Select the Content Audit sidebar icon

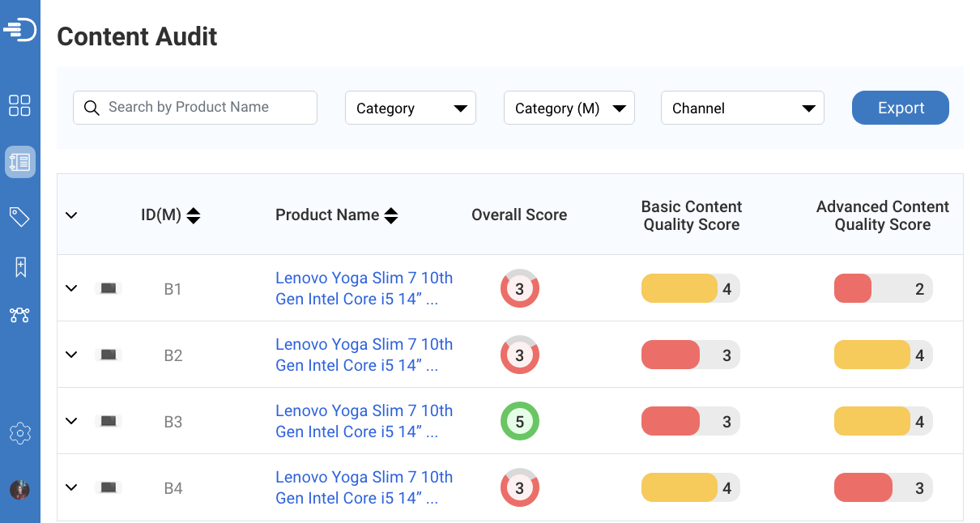(x=20, y=161)
